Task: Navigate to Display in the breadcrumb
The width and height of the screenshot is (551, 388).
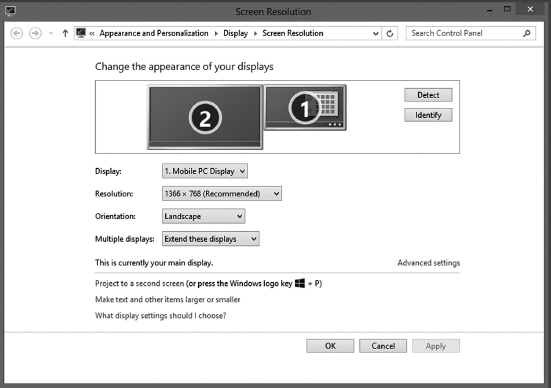Action: click(x=235, y=33)
